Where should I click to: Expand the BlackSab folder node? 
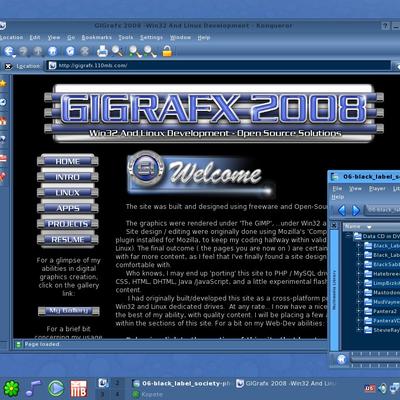click(359, 264)
